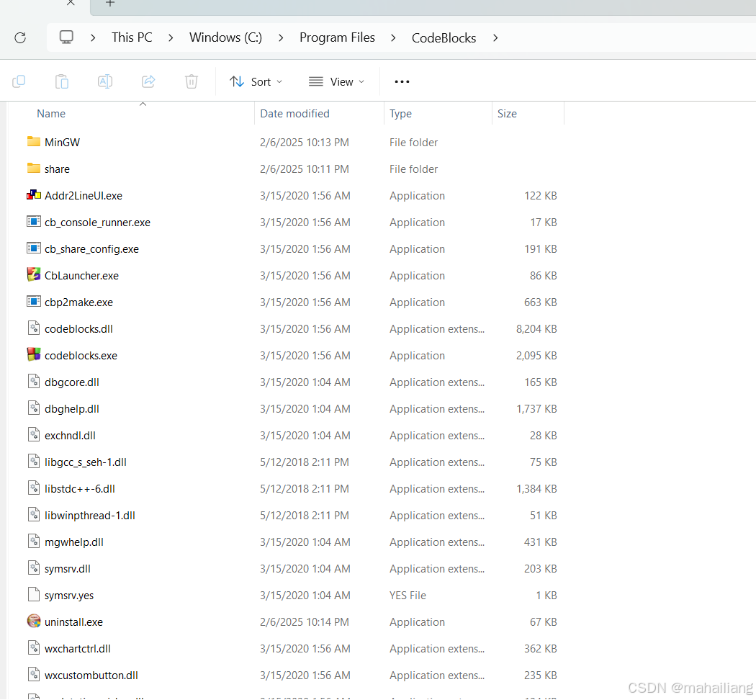Open the View dropdown menu
This screenshot has width=756, height=700.
tap(336, 82)
